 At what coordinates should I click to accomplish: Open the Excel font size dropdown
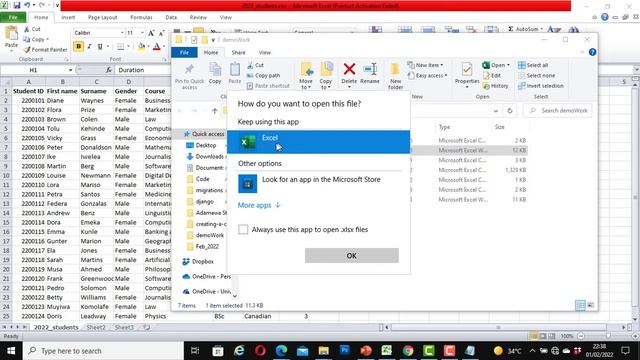[142, 33]
